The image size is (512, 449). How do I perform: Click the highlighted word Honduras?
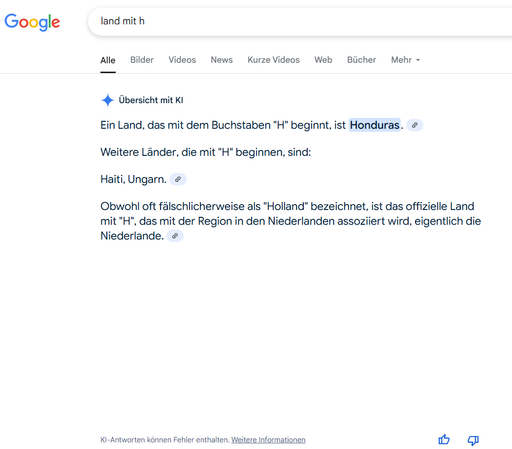coord(374,125)
